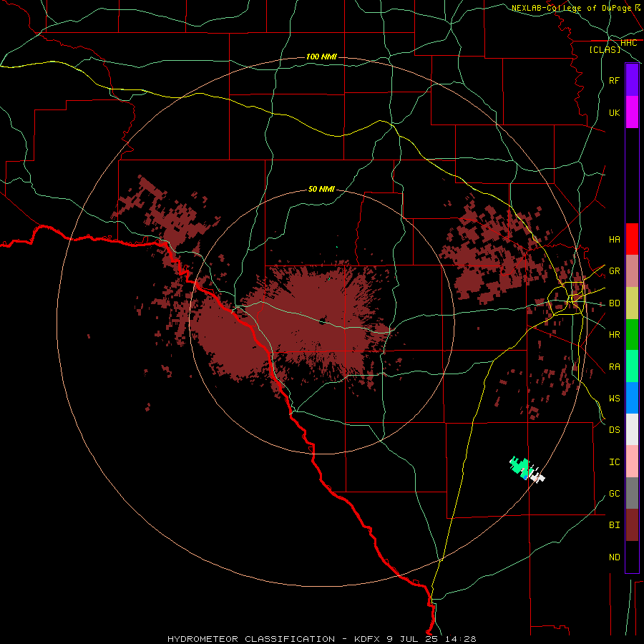
Task: Click the "GR" legend label
Action: (x=614, y=271)
